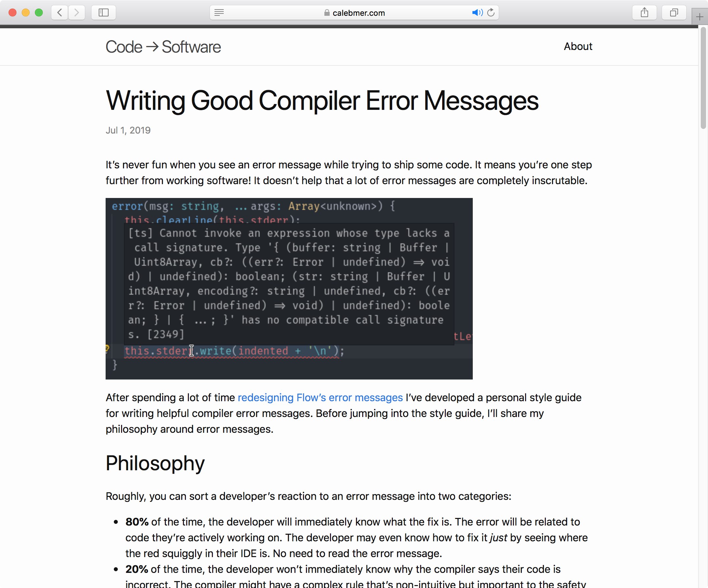The image size is (708, 588).
Task: Minimize window with yellow button
Action: [x=26, y=12]
